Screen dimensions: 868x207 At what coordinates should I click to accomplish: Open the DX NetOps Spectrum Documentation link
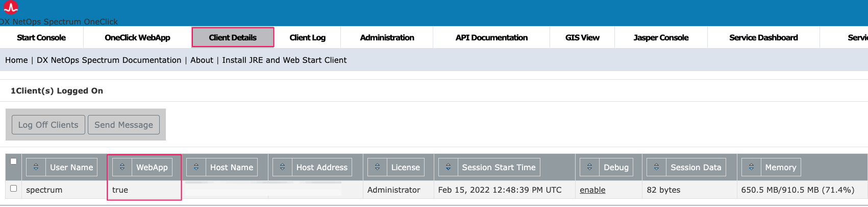click(x=109, y=60)
